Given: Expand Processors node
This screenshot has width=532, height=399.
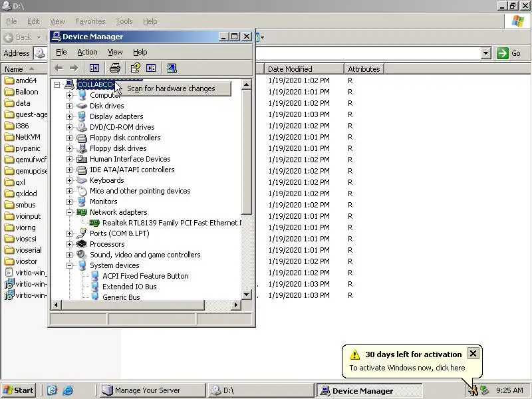Looking at the screenshot, I should click(69, 244).
